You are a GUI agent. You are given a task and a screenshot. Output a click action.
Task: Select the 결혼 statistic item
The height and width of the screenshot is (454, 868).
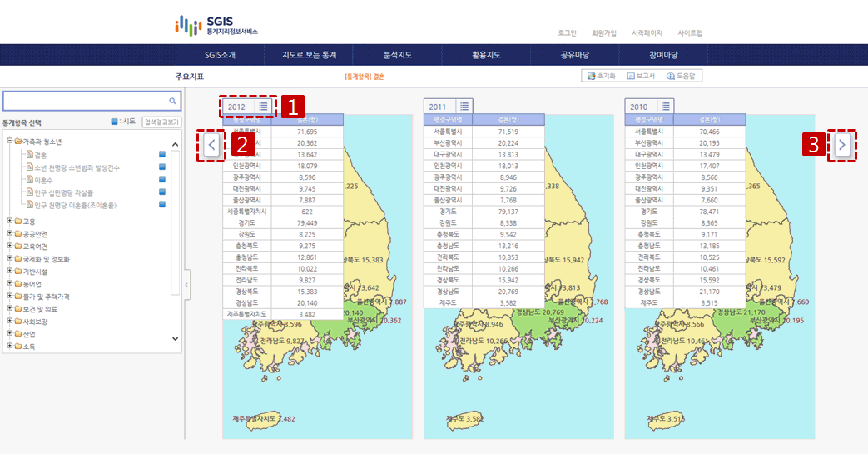click(x=41, y=155)
